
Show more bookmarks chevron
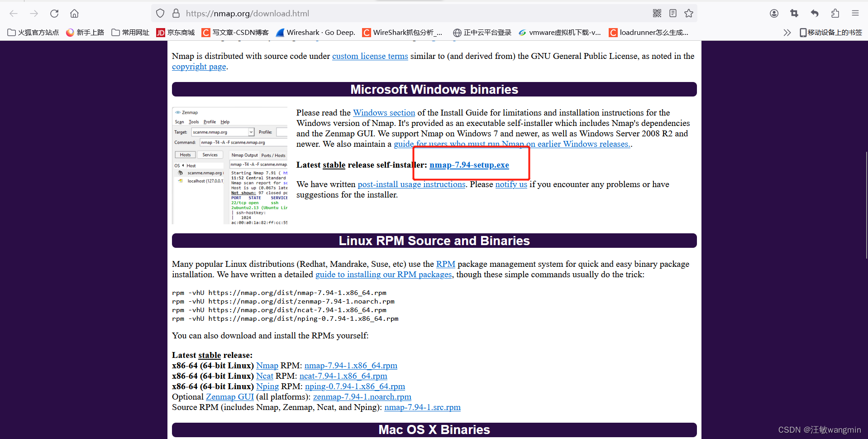(787, 33)
